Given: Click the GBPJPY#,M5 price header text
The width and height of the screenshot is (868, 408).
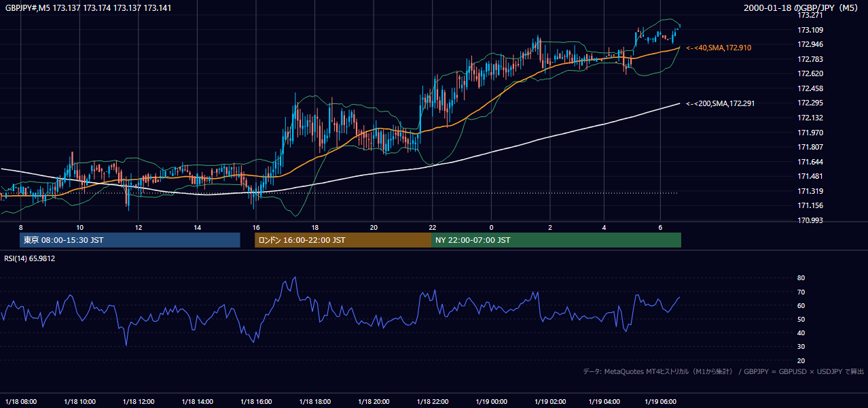Looking at the screenshot, I should point(88,8).
